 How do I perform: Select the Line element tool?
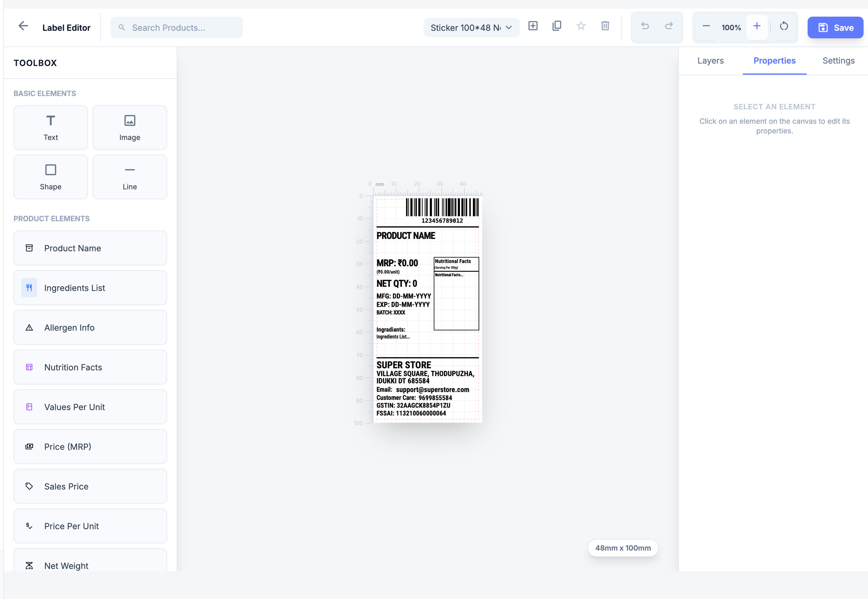(x=129, y=177)
